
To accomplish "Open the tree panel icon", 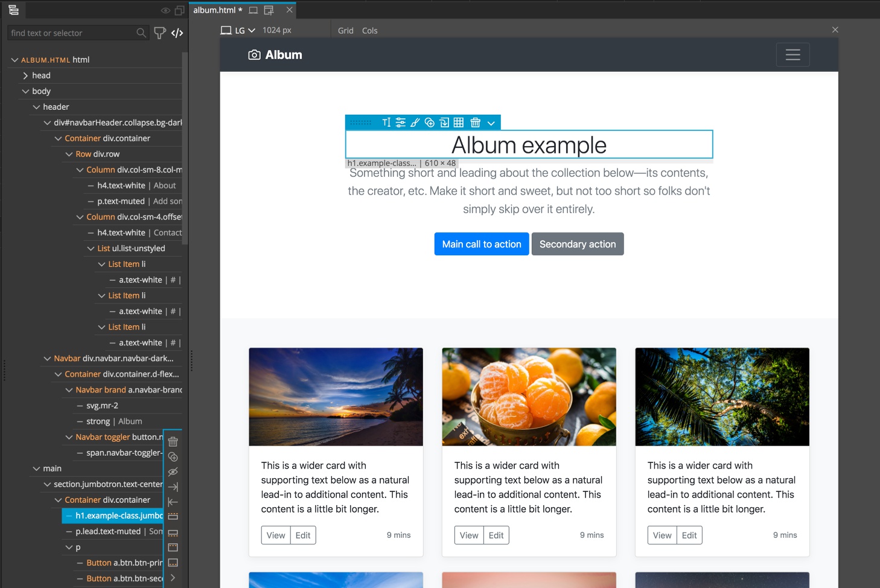I will [x=13, y=10].
